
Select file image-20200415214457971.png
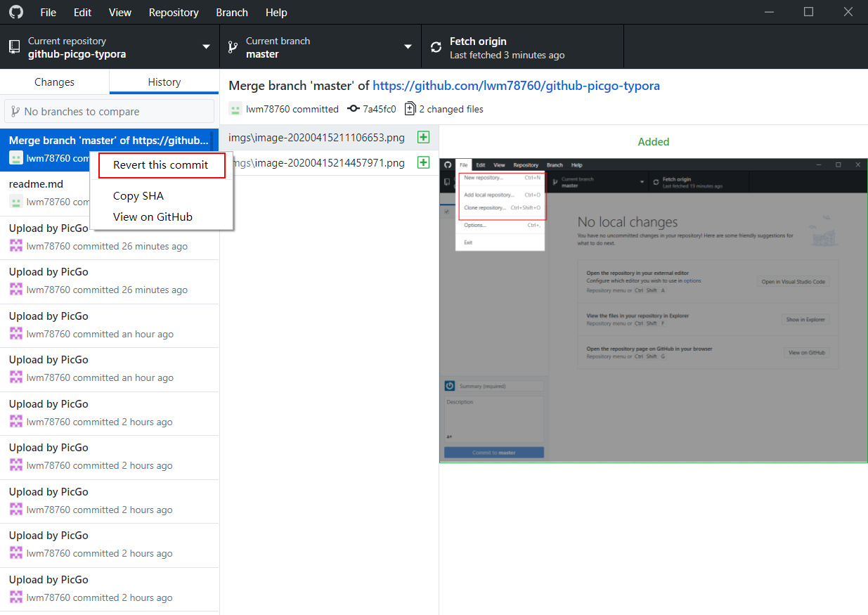pos(329,163)
